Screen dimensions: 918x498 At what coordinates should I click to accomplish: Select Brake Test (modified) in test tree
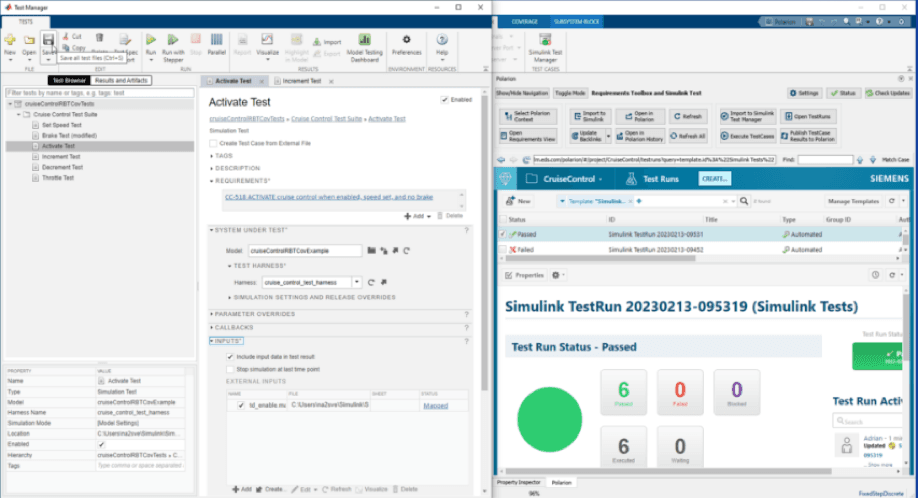(68, 135)
